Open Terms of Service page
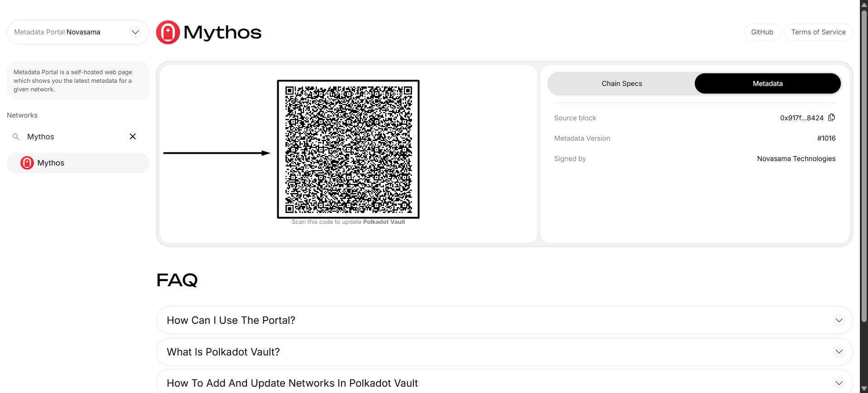The height and width of the screenshot is (393, 868). click(x=818, y=32)
